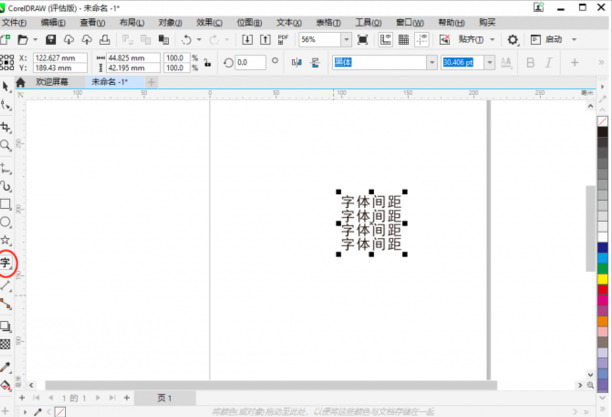
Task: Open the Options gear icon
Action: 513,39
